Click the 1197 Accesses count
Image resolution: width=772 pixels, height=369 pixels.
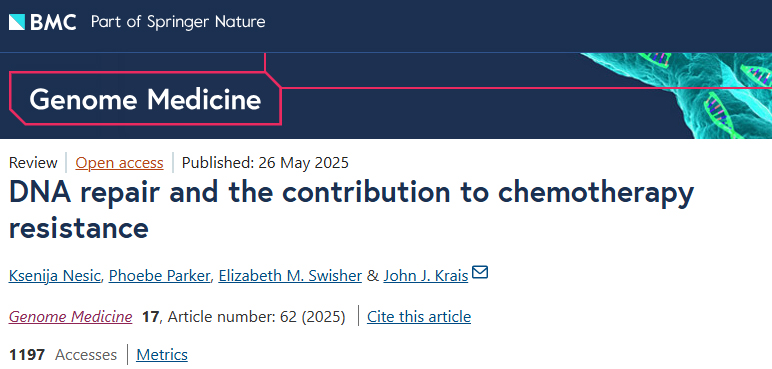click(x=63, y=355)
